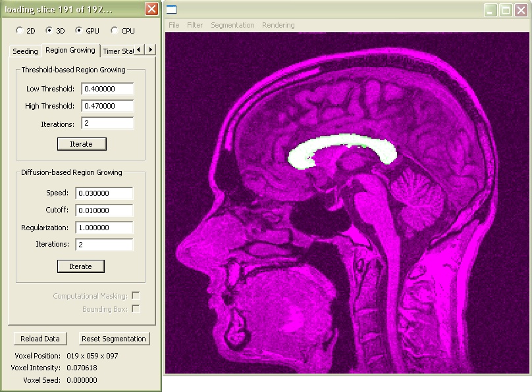Switch to the Region Growing tab
Image resolution: width=532 pixels, height=392 pixels.
point(70,50)
